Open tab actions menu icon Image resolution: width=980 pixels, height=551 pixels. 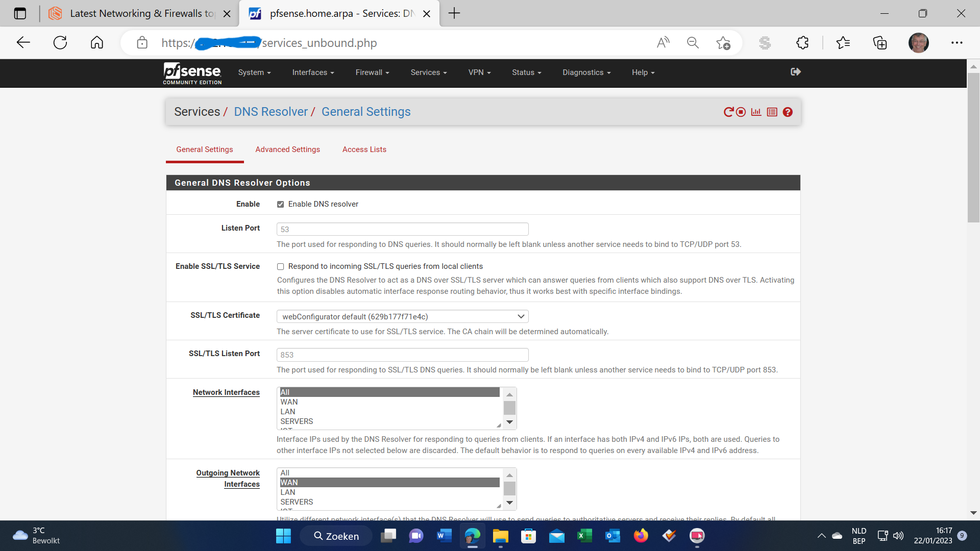[20, 14]
